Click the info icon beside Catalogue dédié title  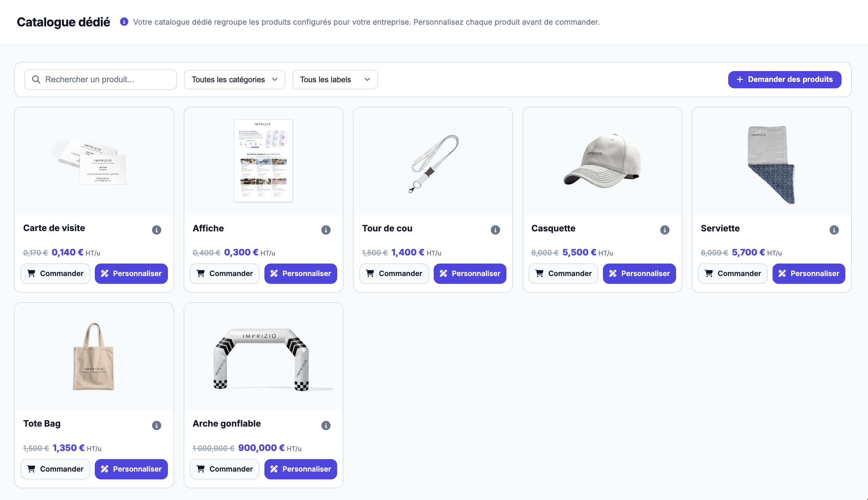click(124, 22)
